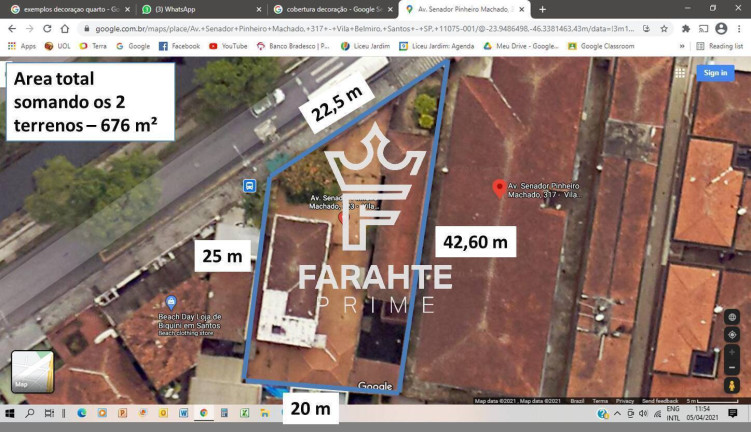751x432 pixels.
Task: Open Excel from the taskbar
Action: (244, 413)
